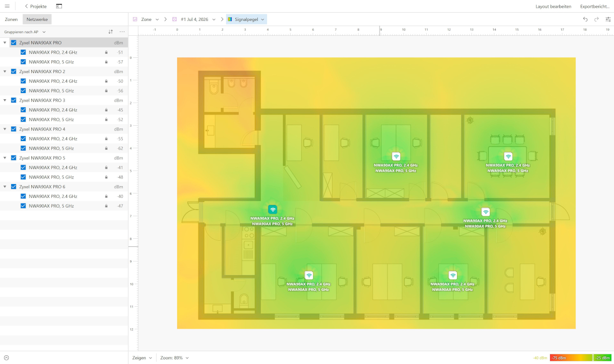
Task: Uncheck the 5 GHz network with -62 dBm
Action: point(23,148)
